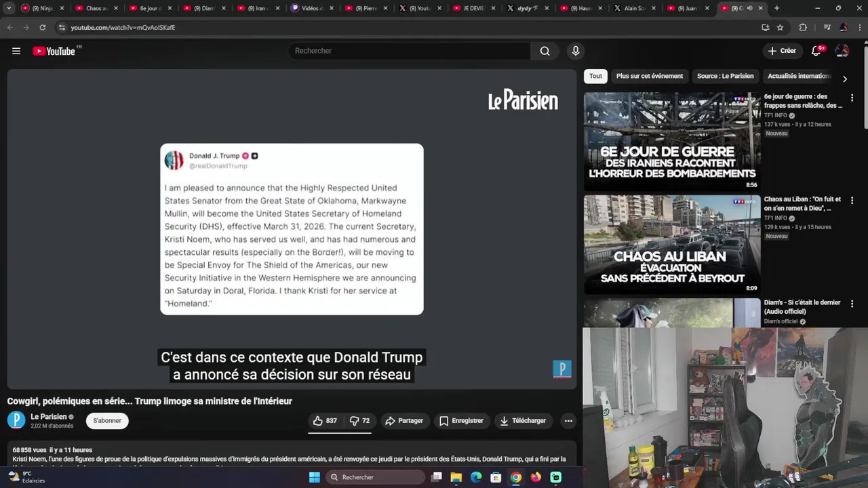This screenshot has width=868, height=488.
Task: Open options for the Diam's video
Action: tap(852, 304)
